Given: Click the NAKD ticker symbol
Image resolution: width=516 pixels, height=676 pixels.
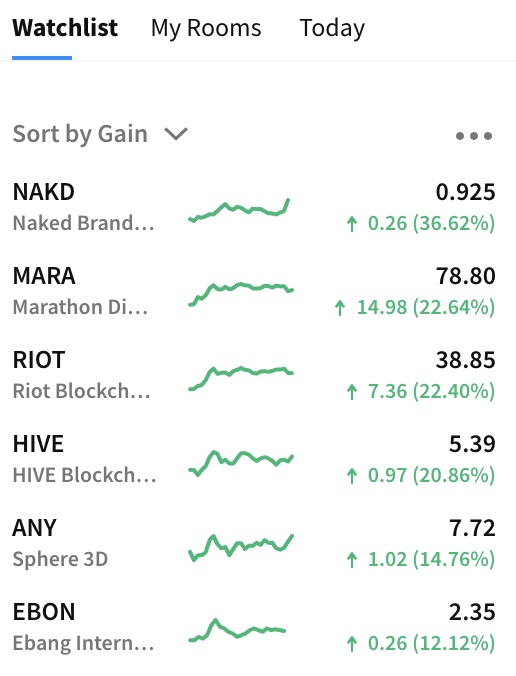Looking at the screenshot, I should pyautogui.click(x=44, y=192).
